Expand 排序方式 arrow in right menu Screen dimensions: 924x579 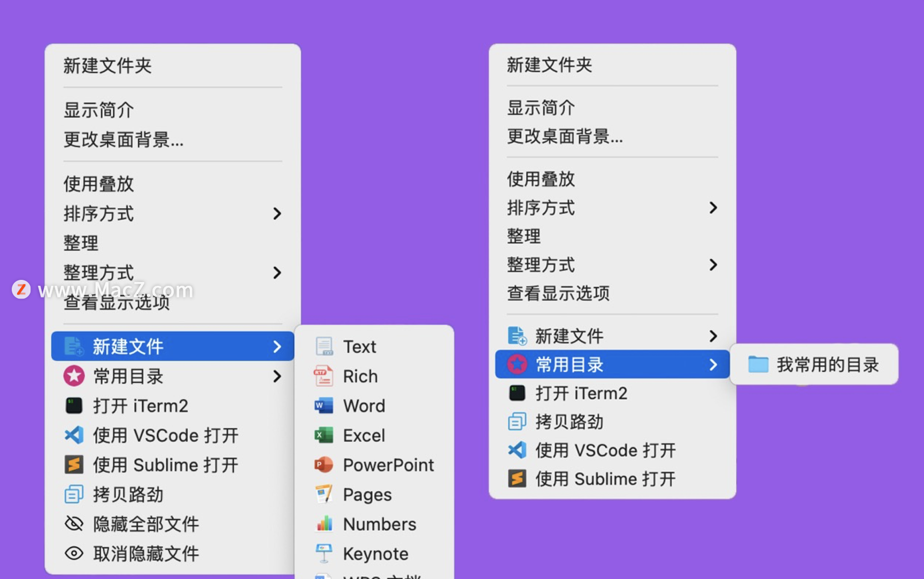[x=713, y=208]
